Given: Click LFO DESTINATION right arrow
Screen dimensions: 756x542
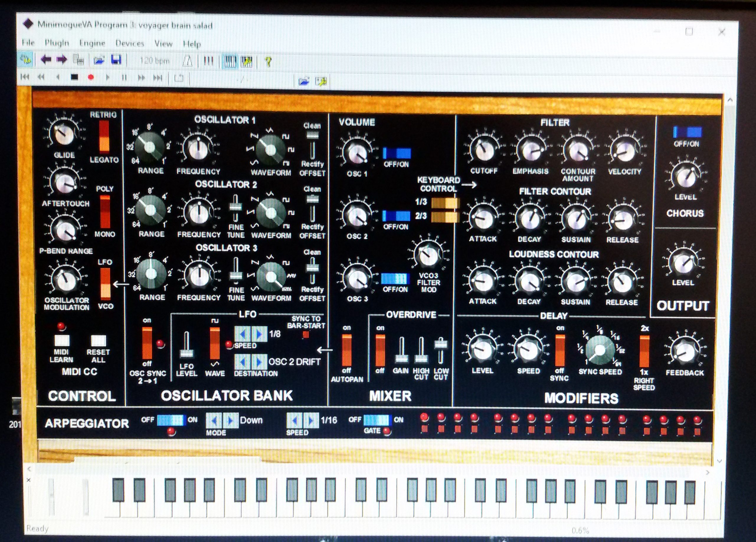Looking at the screenshot, I should coord(259,362).
